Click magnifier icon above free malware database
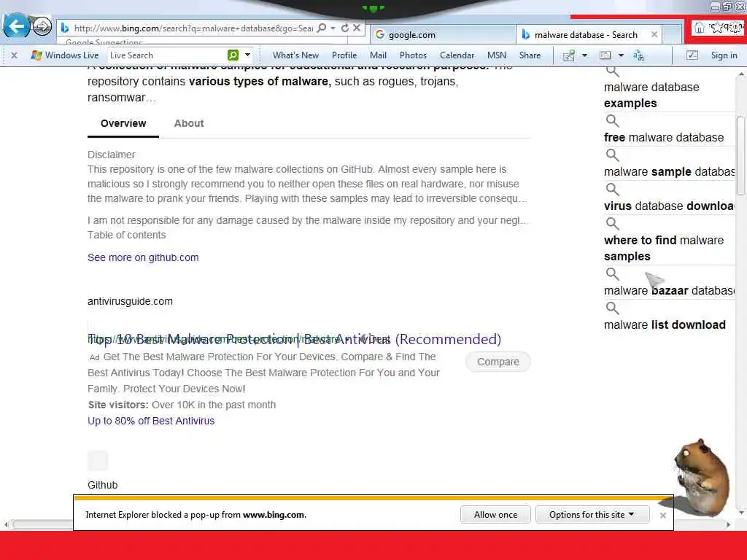The width and height of the screenshot is (747, 560). (x=612, y=121)
